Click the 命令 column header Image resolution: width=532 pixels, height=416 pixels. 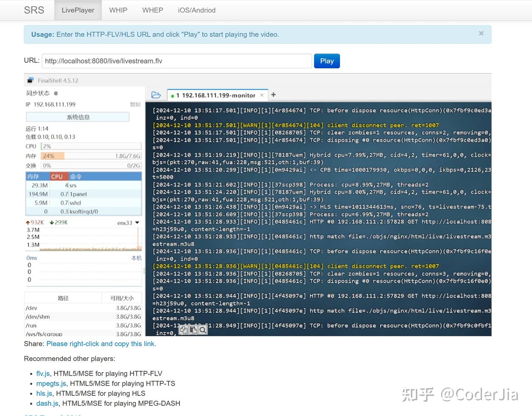[x=76, y=176]
